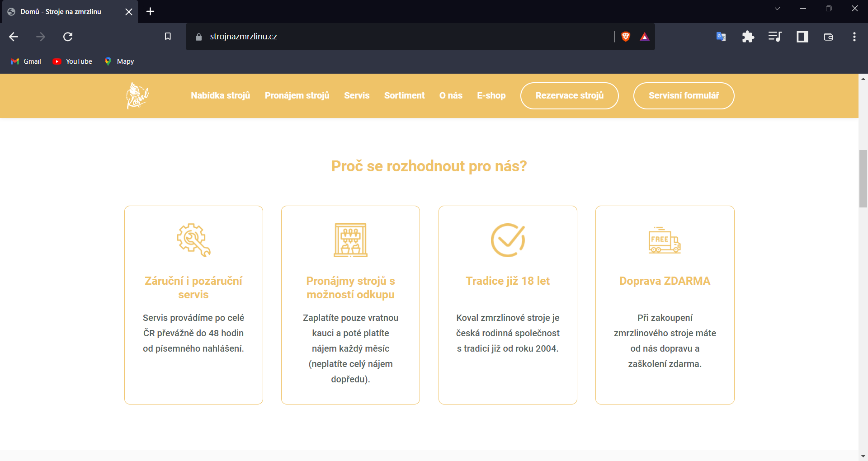Open Nabídka strojů menu item
Screen dimensions: 868x461
point(220,95)
